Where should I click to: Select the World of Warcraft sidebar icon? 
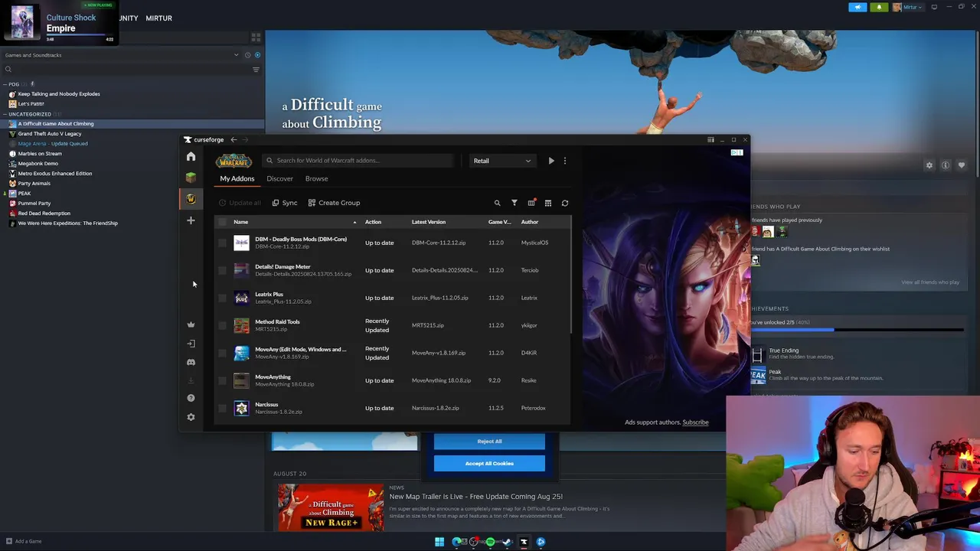(191, 199)
